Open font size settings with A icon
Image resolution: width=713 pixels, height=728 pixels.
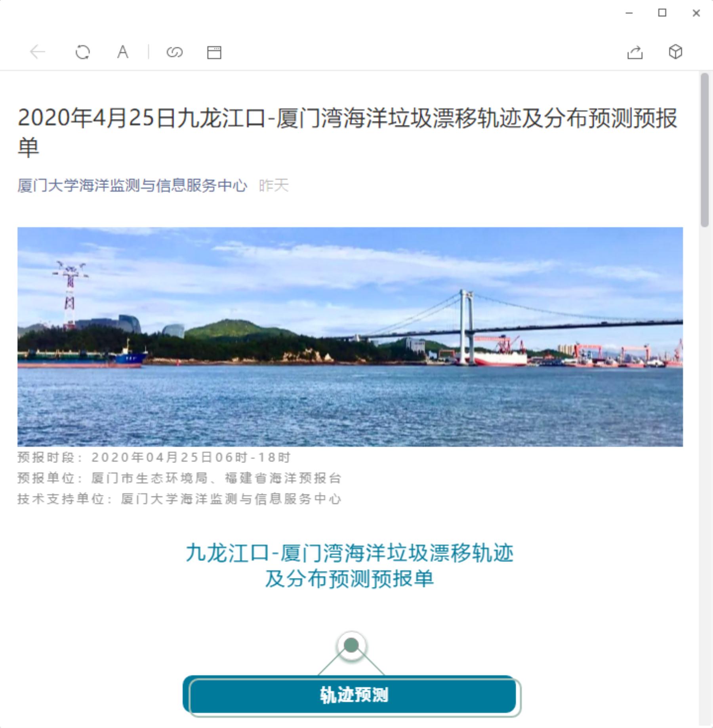123,52
